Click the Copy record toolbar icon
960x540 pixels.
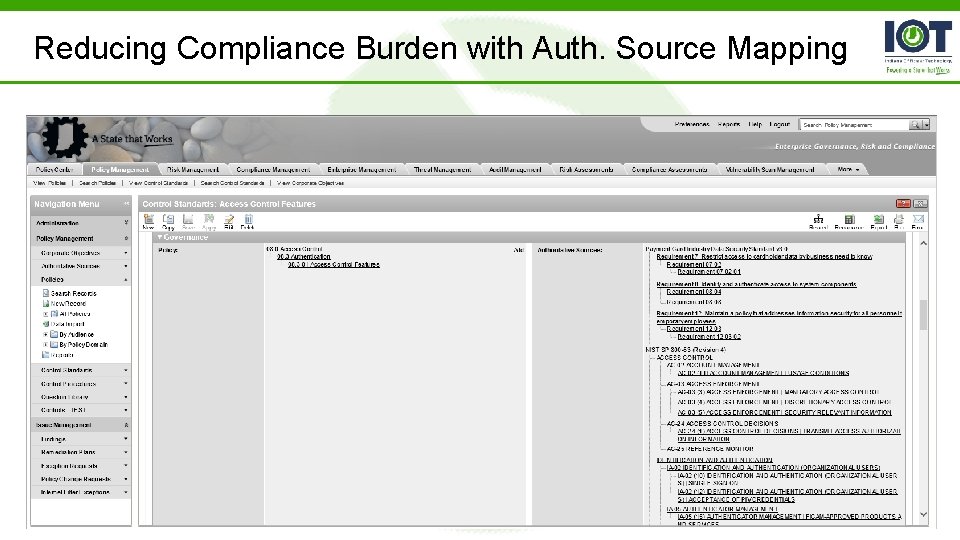pyautogui.click(x=168, y=219)
